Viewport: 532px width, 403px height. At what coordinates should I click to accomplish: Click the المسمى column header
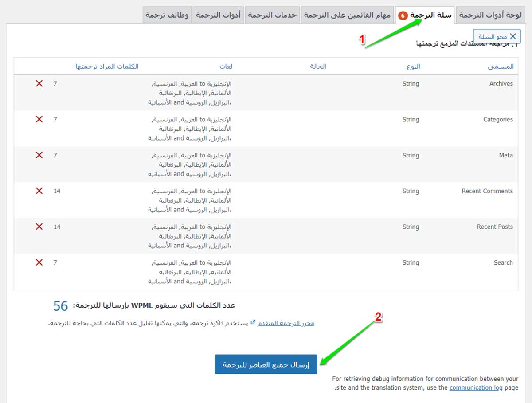coord(501,66)
